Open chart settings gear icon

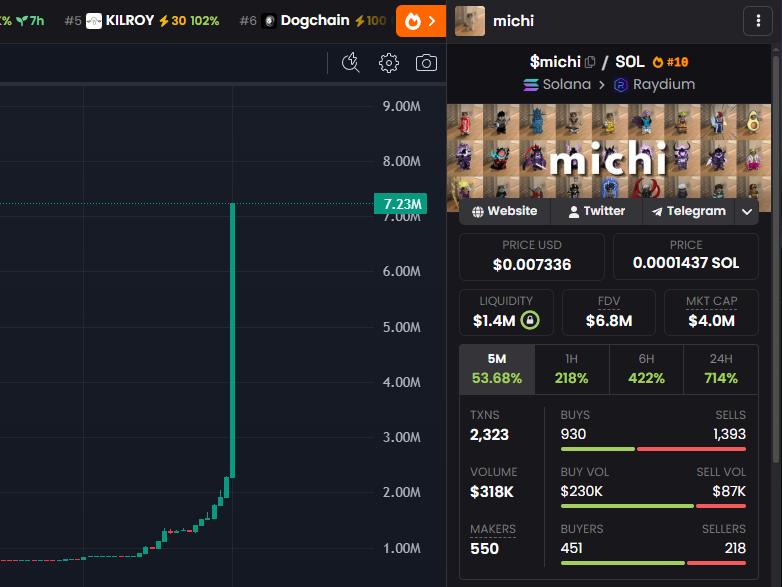tap(389, 63)
